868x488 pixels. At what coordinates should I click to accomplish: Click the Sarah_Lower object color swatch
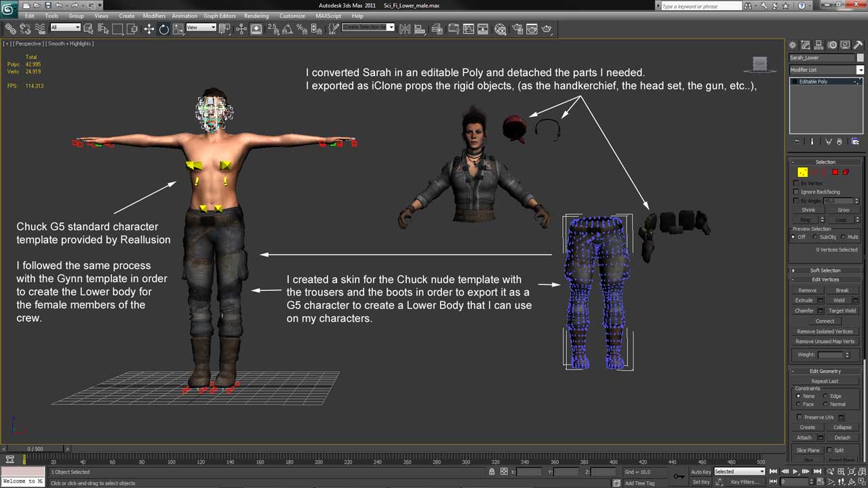(861, 58)
